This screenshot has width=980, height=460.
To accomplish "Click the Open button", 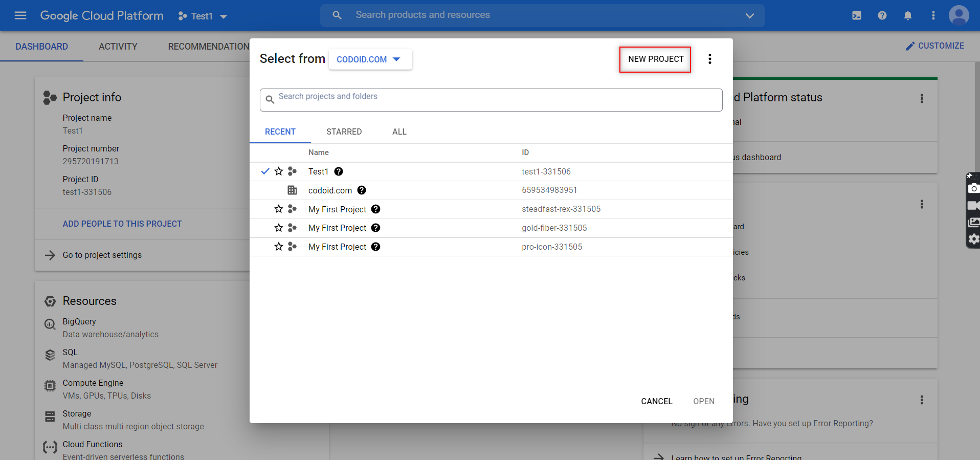I will pos(704,401).
